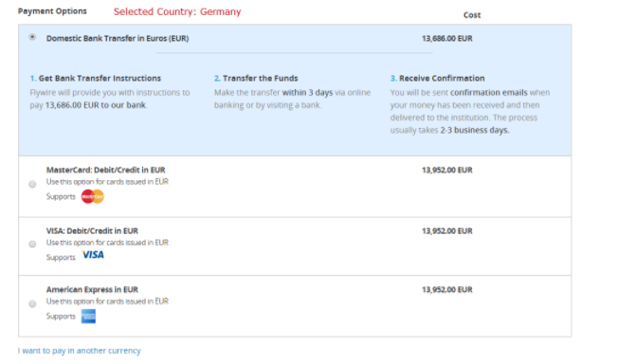Click 'American Express in EUR' heading
This screenshot has width=618, height=364.
pos(92,290)
